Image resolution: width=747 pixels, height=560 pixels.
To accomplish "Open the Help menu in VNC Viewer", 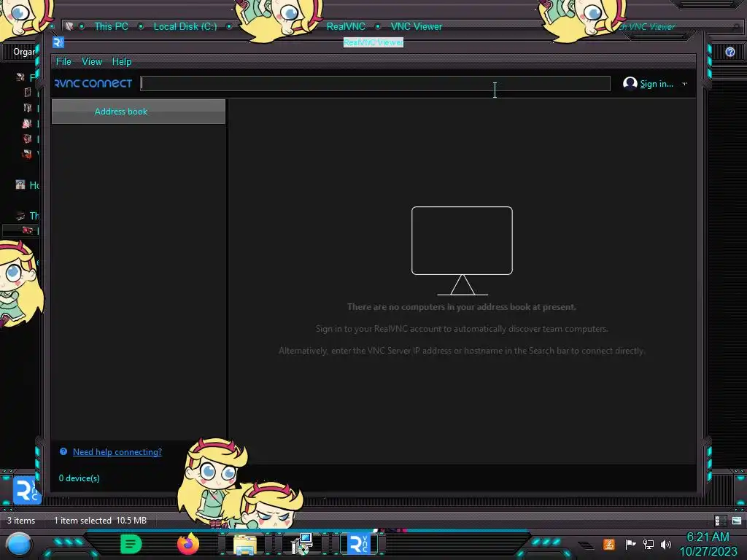I will (x=122, y=61).
